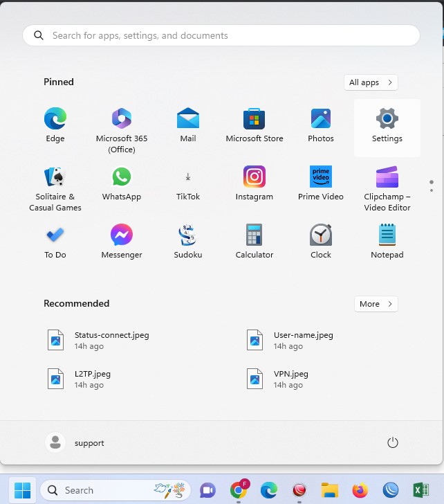Launch the Instagram app
This screenshot has height=504, width=444.
pyautogui.click(x=255, y=184)
